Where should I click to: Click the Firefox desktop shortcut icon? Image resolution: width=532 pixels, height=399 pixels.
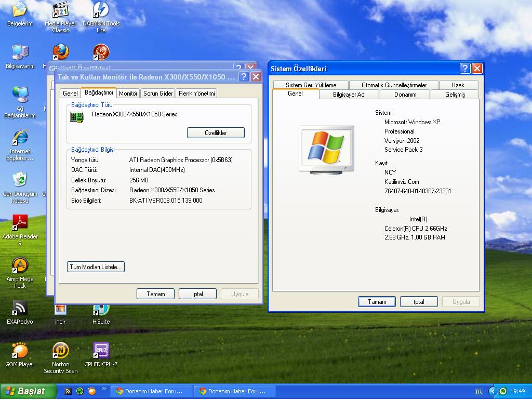tap(61, 52)
